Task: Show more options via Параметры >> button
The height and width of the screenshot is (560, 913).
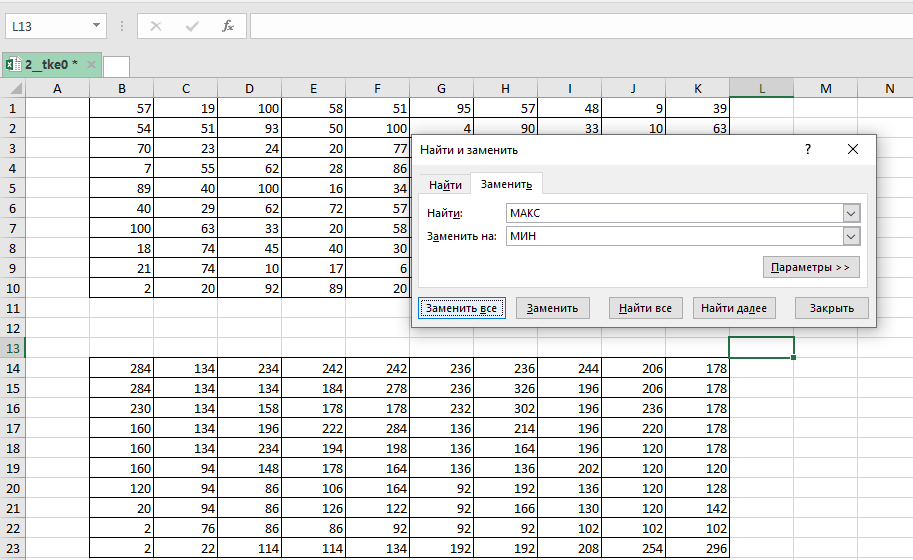Action: [x=811, y=267]
